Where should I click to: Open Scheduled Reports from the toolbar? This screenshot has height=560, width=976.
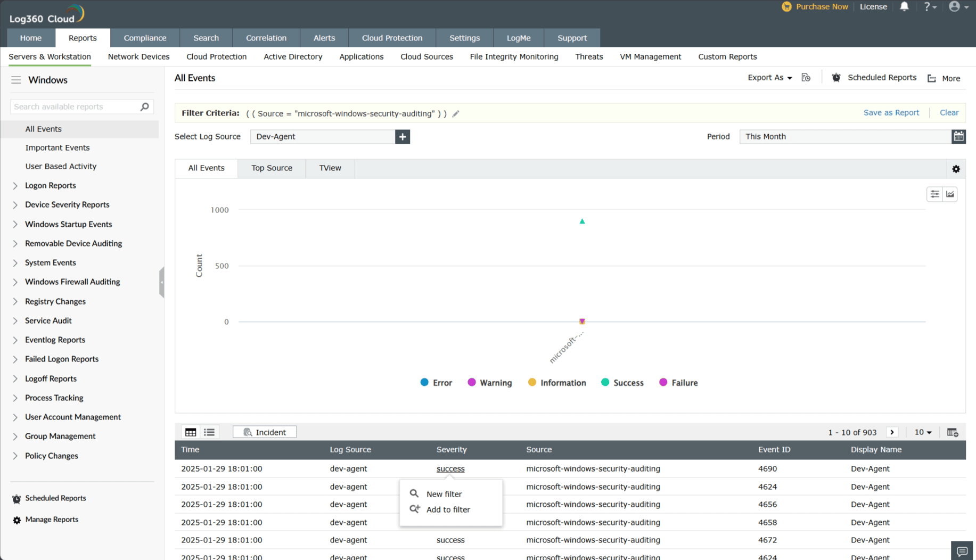[x=874, y=78]
